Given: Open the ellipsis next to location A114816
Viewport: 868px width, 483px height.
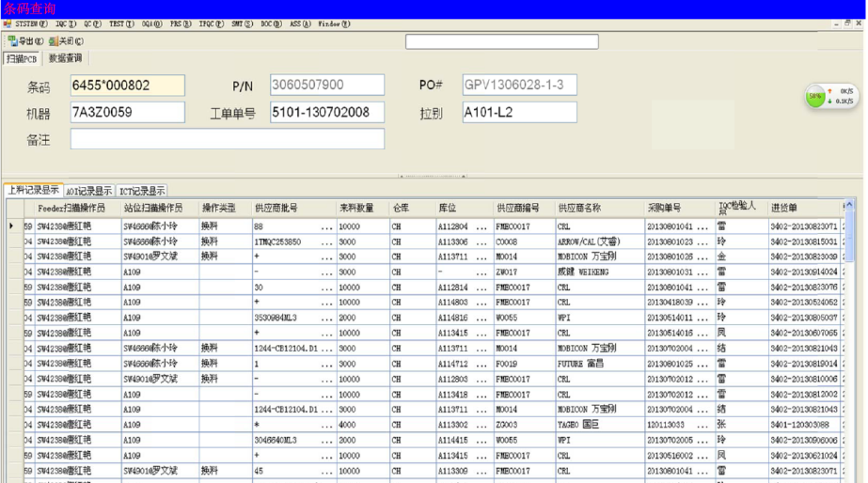Looking at the screenshot, I should pos(481,319).
